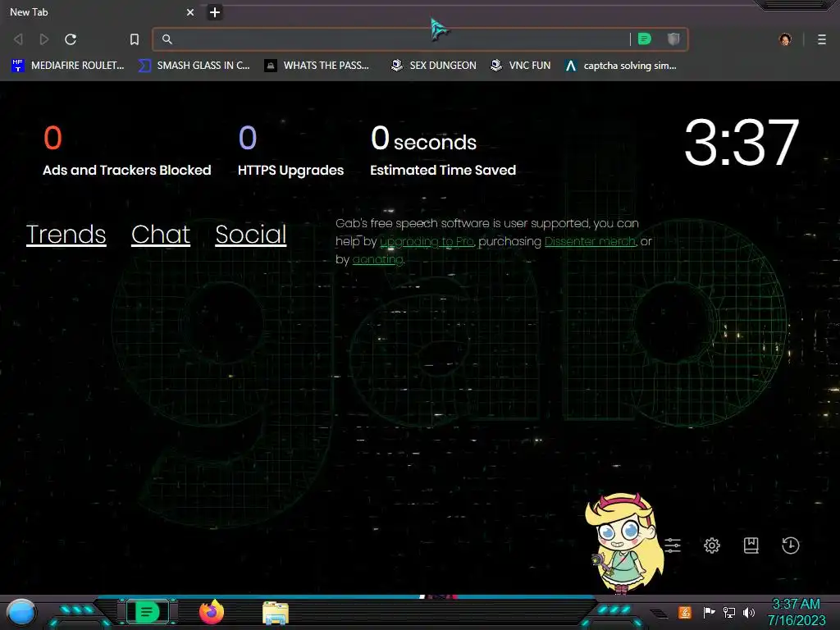Screen dimensions: 840x630
Task: Open the new tab customize sliders icon
Action: 673,546
